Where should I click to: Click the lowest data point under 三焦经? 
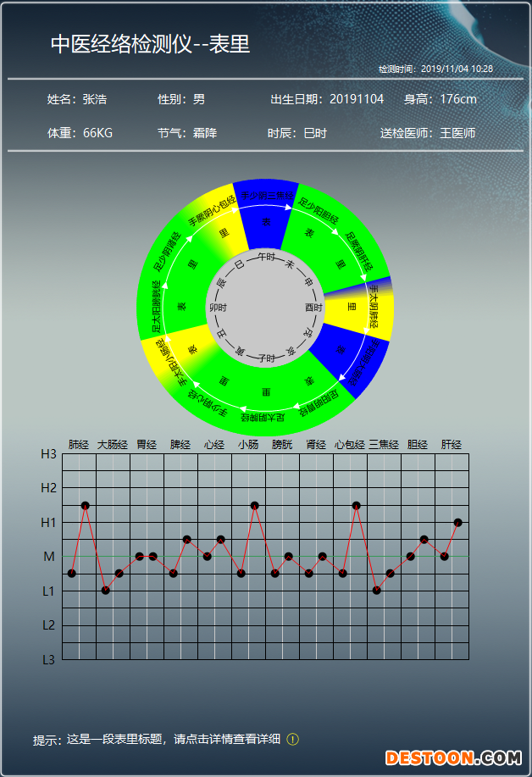[x=377, y=590]
